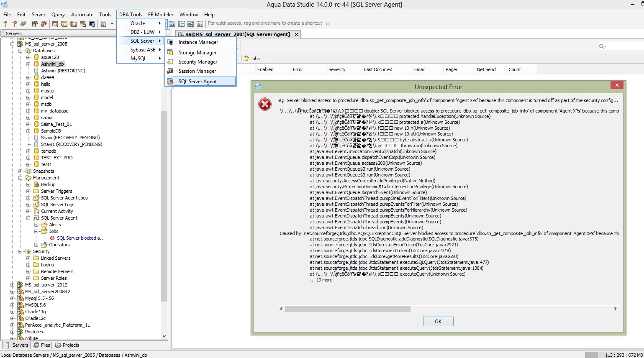Click the chart-style icon at end of toolbar
The height and width of the screenshot is (358, 644).
coord(200,24)
